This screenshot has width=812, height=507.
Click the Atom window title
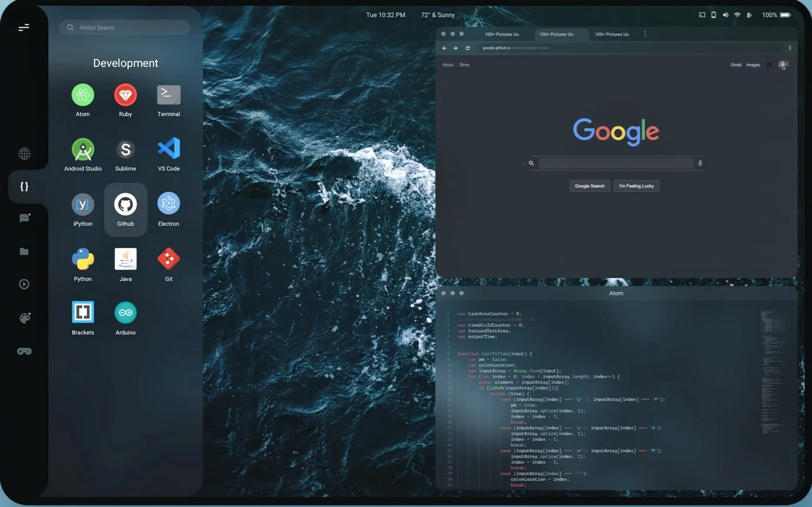[616, 293]
